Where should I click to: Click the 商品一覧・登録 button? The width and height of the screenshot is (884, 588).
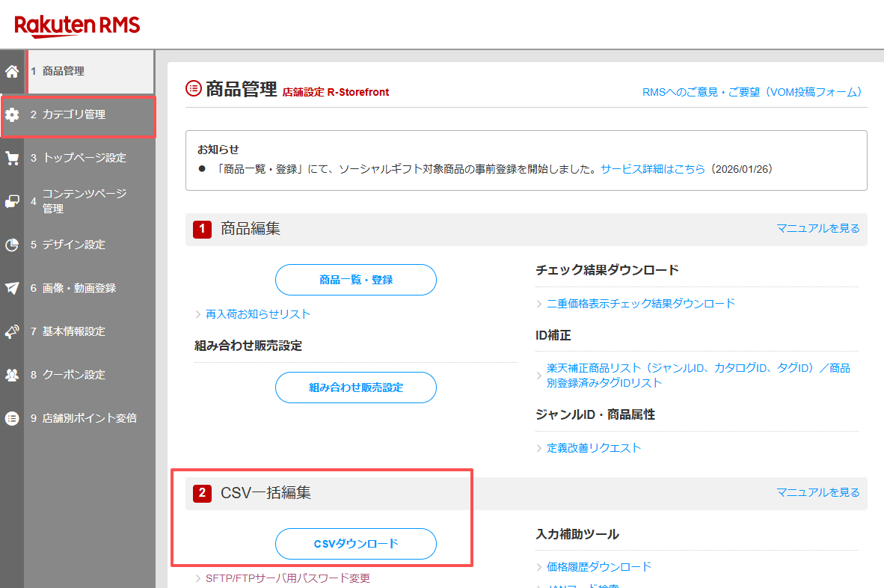point(356,280)
